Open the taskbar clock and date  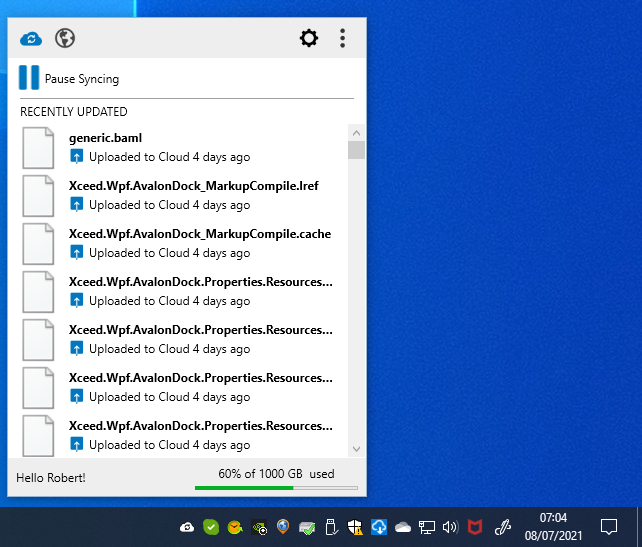[553, 527]
